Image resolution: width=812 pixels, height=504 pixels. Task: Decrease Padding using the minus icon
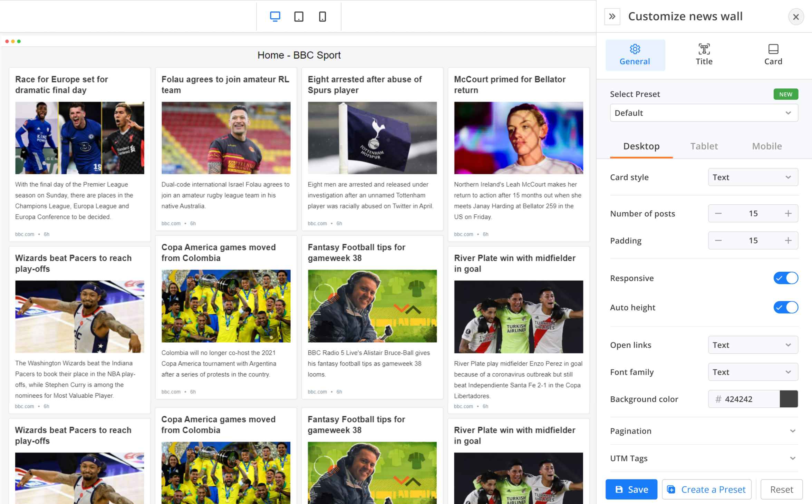tap(718, 240)
